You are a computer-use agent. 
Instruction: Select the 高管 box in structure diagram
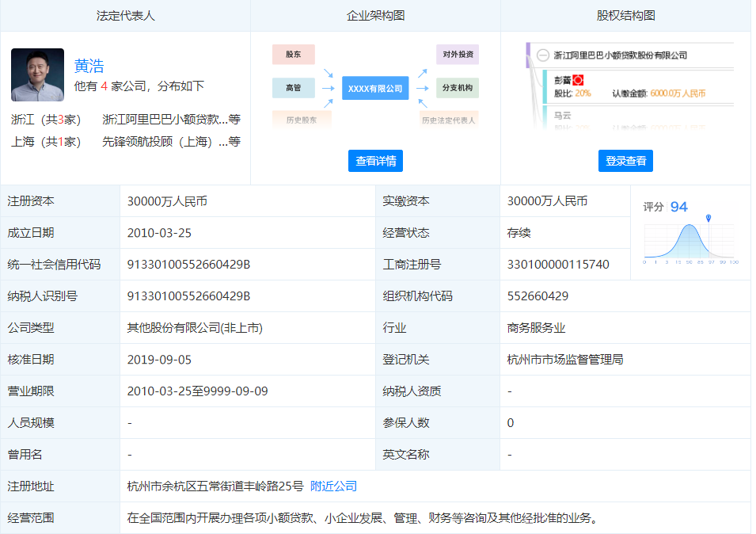(294, 88)
